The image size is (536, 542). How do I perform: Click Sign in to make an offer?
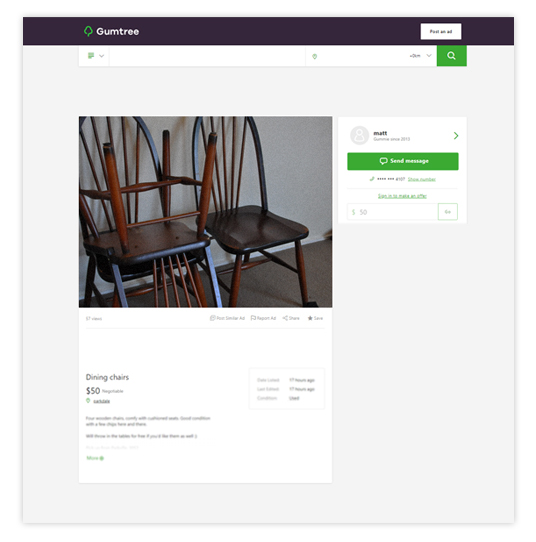pyautogui.click(x=402, y=196)
